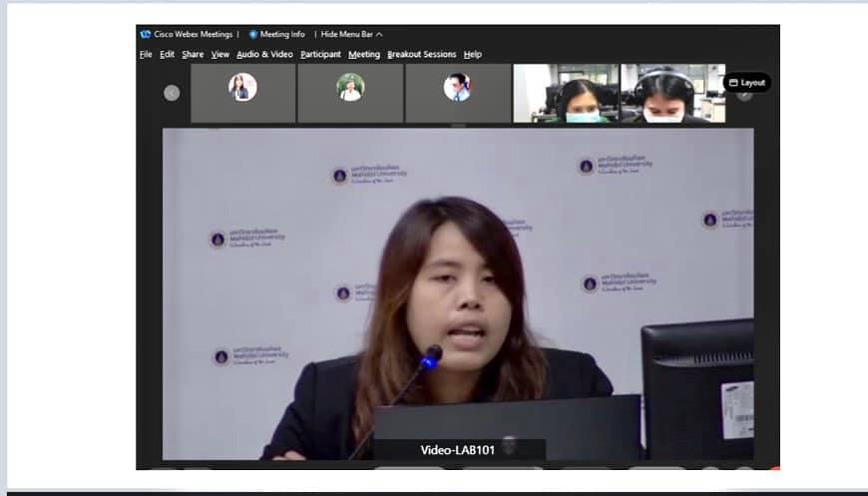This screenshot has height=496, width=868.
Task: Open the File menu
Action: tap(146, 54)
